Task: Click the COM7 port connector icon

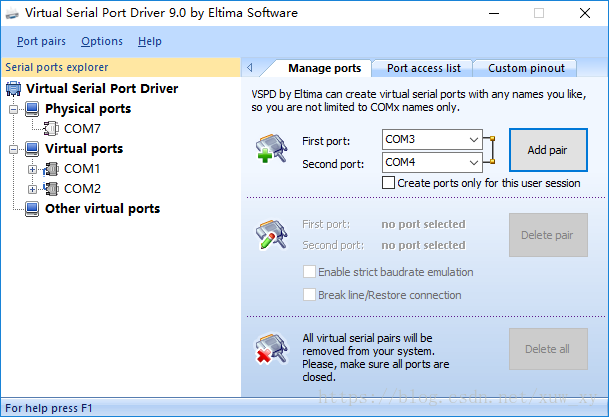Action: 51,129
